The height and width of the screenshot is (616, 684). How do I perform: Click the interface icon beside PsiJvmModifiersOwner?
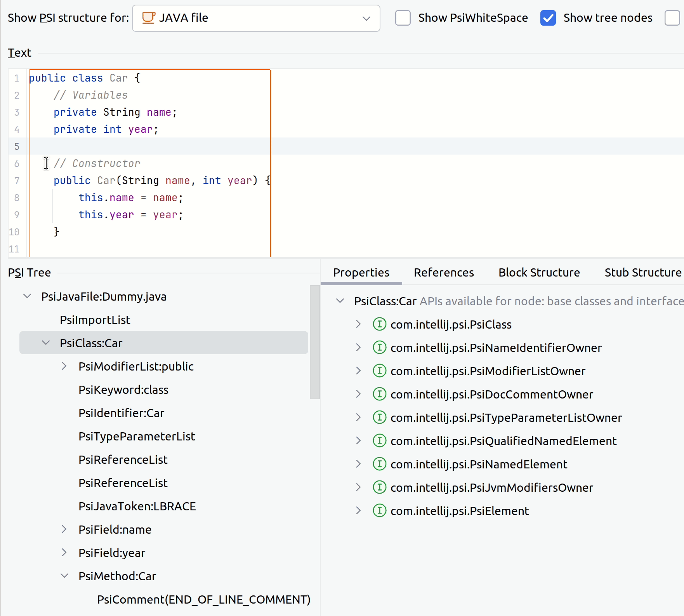(x=379, y=487)
